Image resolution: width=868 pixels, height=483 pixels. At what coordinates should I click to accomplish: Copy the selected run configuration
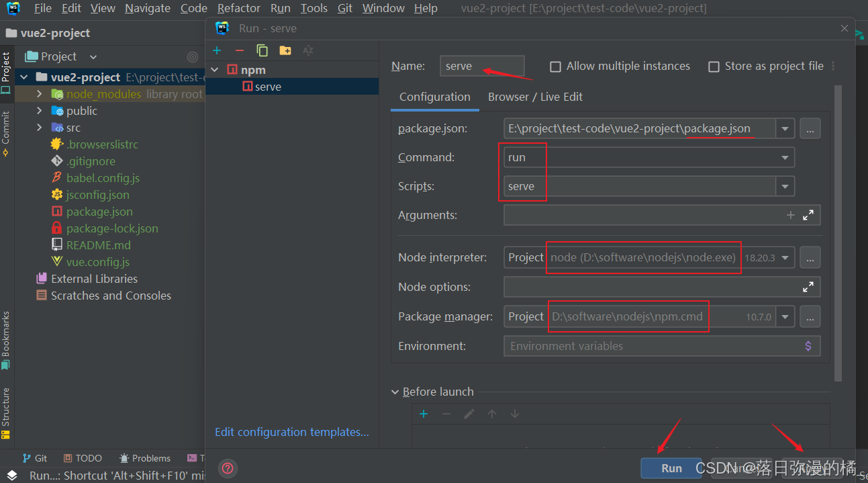tap(262, 51)
